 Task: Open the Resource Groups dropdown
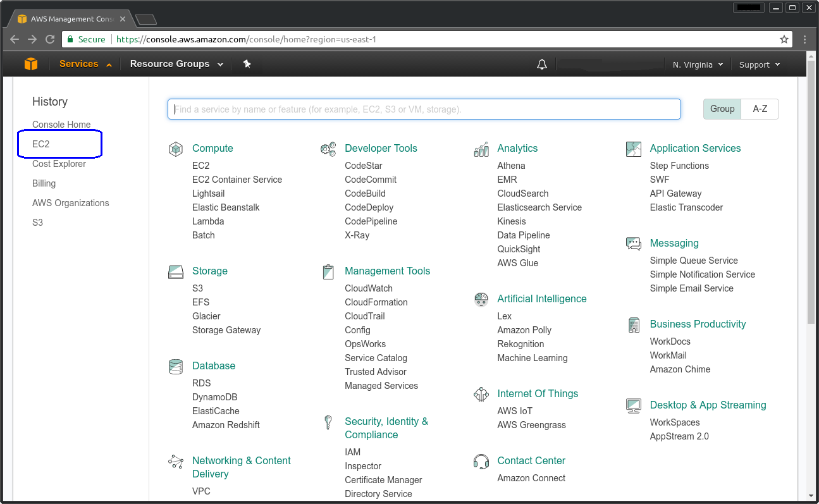[x=176, y=64]
